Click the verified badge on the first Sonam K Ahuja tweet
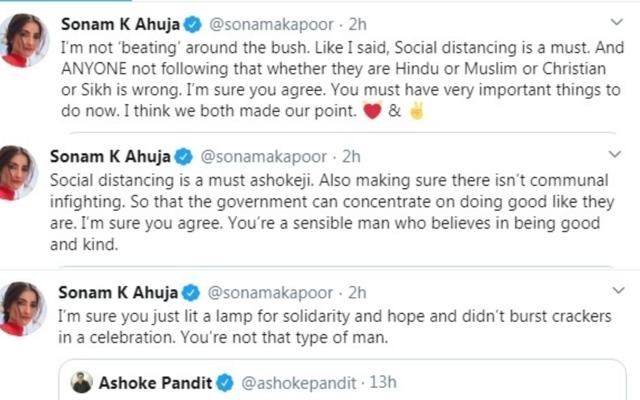640x400 pixels. coord(192,24)
